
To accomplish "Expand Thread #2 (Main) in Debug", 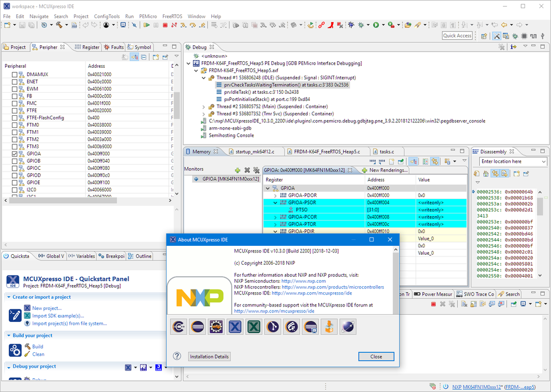I will point(204,106).
